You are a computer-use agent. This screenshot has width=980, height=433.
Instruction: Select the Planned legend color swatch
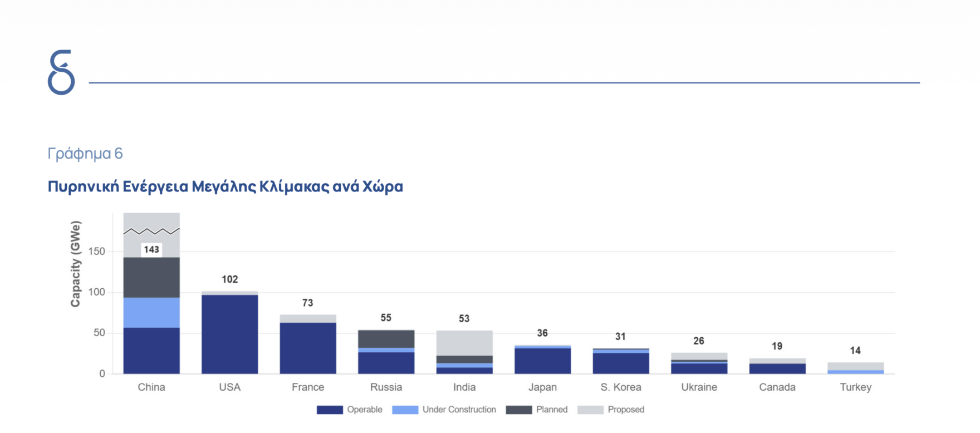518,410
